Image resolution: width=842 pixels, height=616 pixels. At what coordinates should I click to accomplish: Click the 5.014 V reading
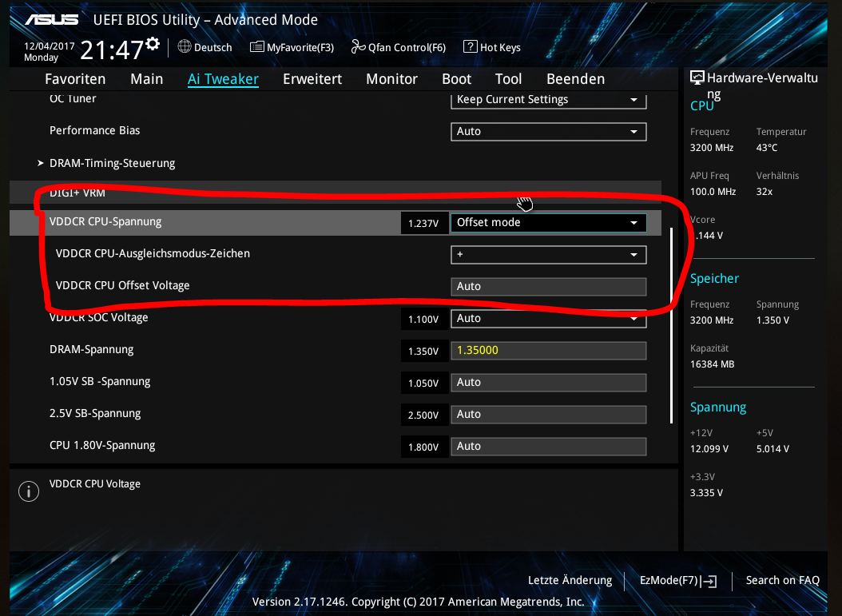pos(772,449)
